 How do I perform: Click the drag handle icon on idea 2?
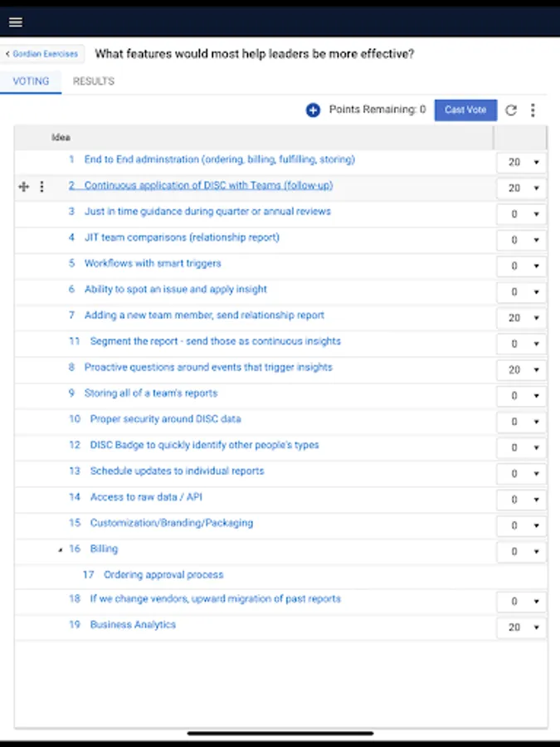pos(24,187)
